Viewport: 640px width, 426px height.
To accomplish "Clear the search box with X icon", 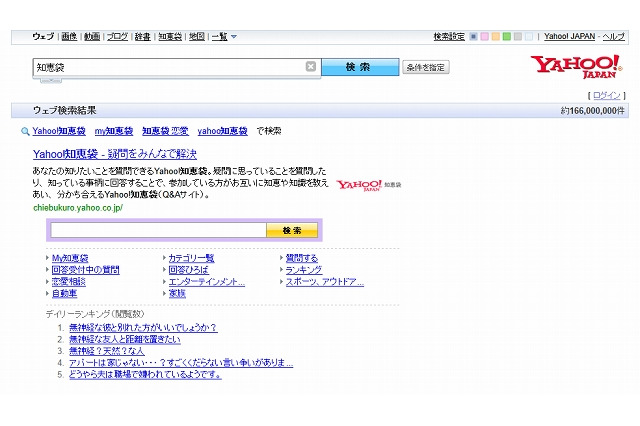I will click(311, 67).
